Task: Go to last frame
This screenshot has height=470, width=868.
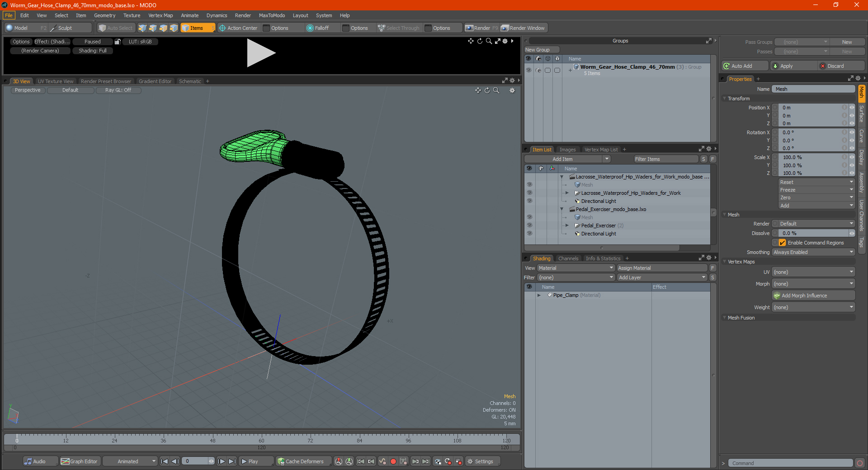Action: [x=232, y=461]
